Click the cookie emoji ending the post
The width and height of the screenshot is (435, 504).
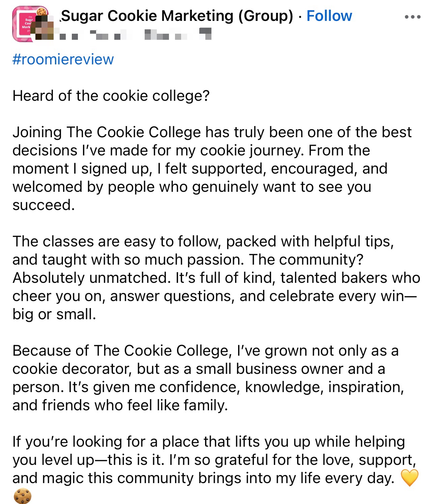click(x=22, y=496)
